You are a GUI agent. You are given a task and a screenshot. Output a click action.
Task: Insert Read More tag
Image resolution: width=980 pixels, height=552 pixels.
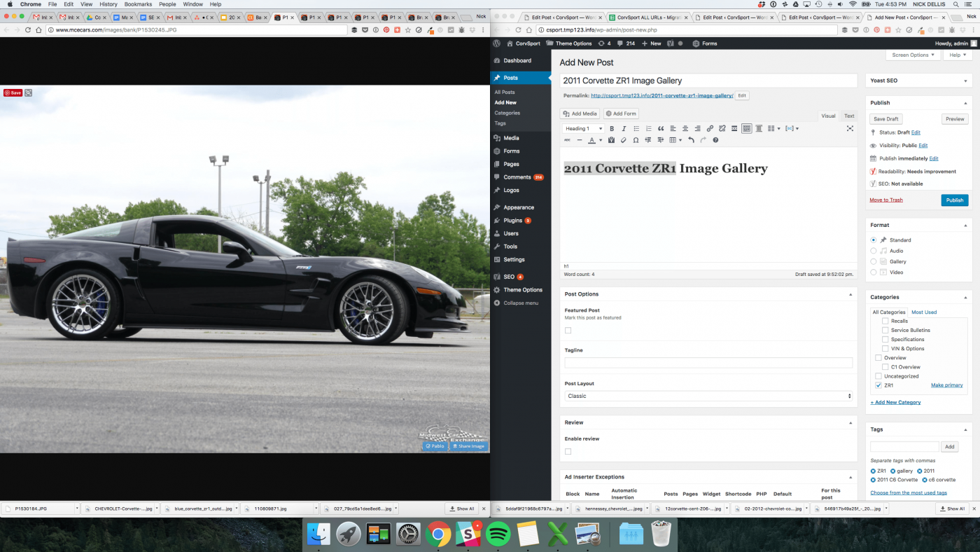tap(734, 129)
